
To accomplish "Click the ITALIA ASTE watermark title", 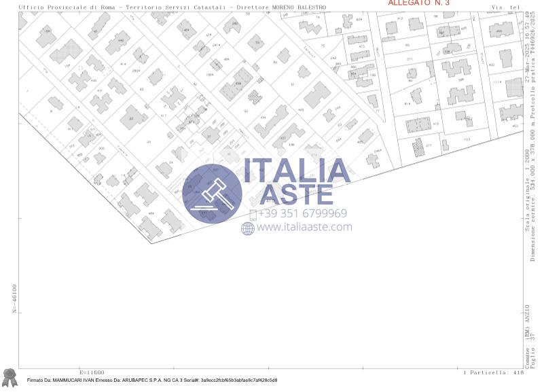I will [x=297, y=181].
